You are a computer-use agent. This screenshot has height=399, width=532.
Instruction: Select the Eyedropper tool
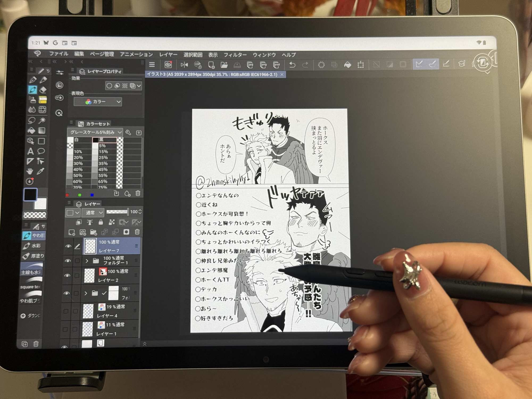point(40,171)
